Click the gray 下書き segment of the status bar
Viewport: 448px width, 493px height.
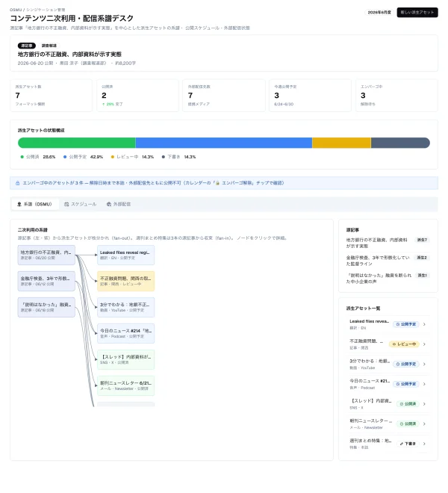click(x=400, y=143)
